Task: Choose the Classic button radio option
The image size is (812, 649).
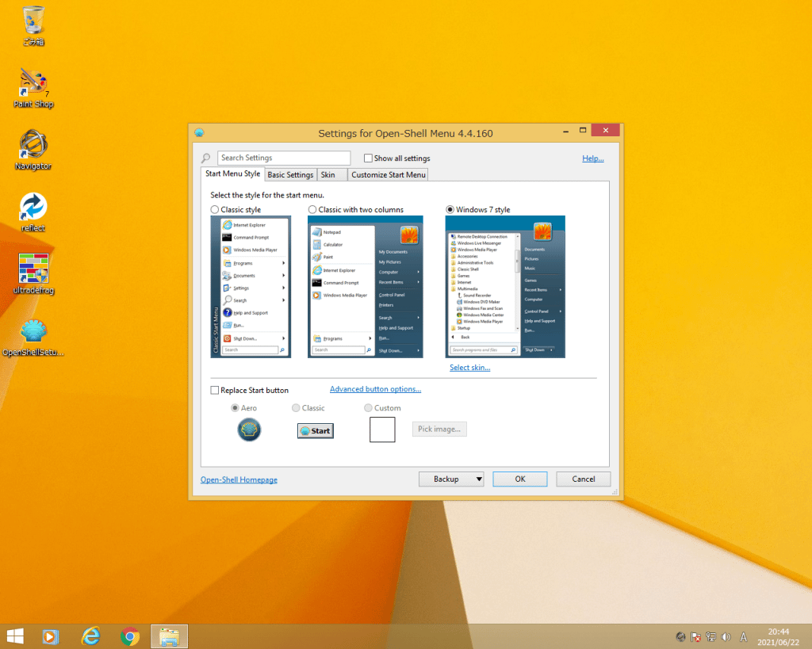Action: [296, 408]
